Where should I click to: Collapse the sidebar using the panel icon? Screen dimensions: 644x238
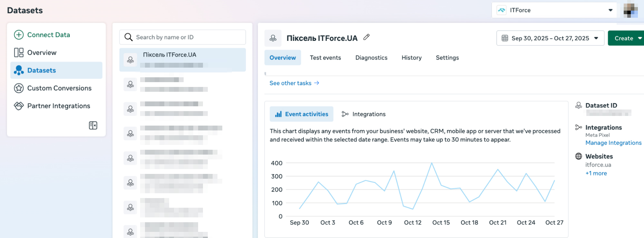click(x=93, y=125)
